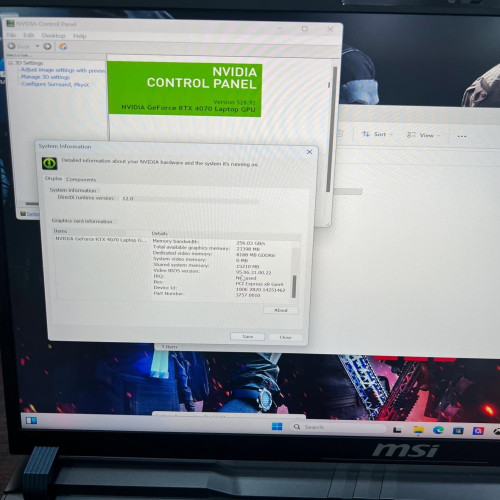Open the three-dot more options menu
500x500 pixels.
462,136
